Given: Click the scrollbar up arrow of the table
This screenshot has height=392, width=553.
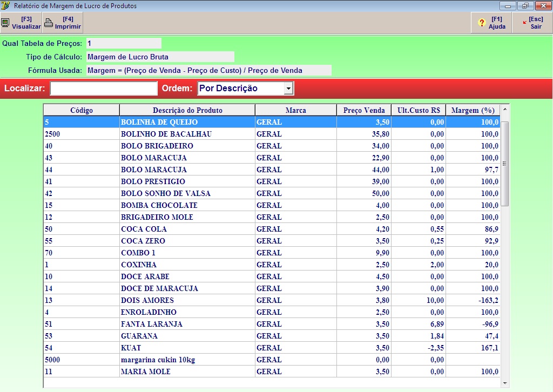Looking at the screenshot, I should coord(505,110).
